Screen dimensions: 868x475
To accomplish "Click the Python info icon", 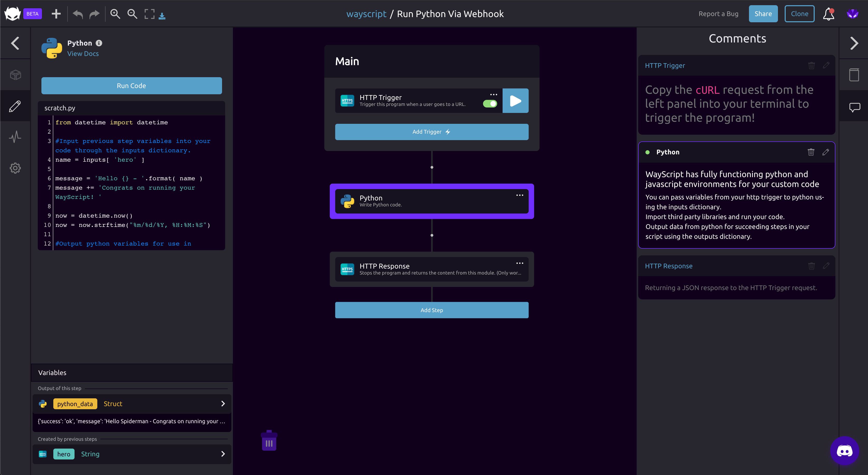I will pyautogui.click(x=99, y=43).
